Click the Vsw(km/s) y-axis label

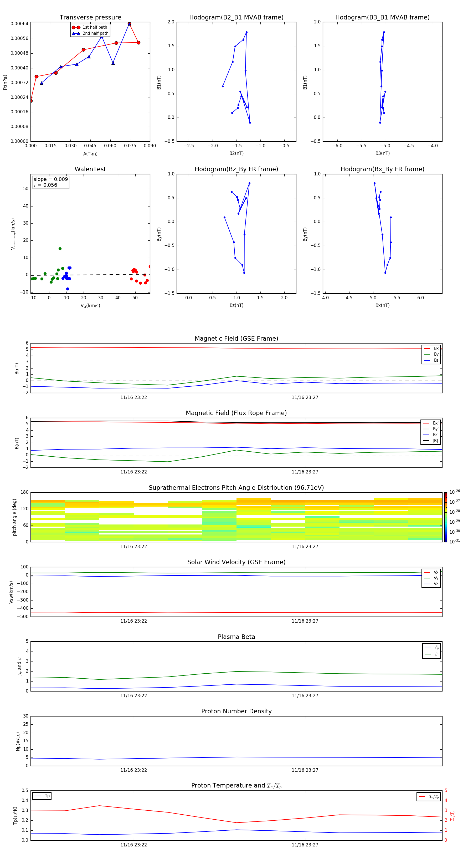[11, 592]
